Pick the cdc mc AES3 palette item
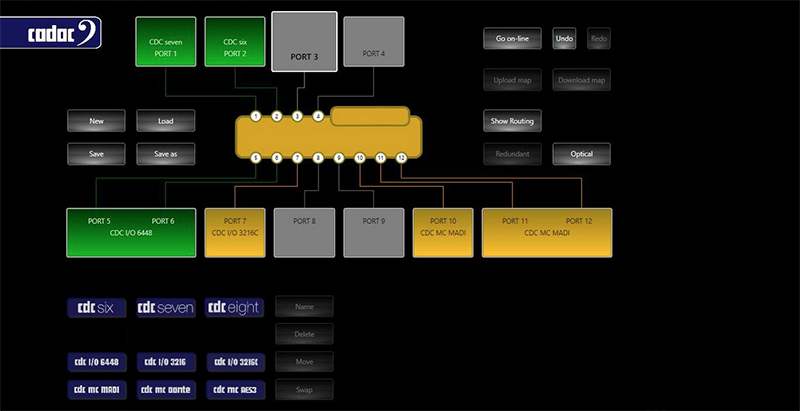The width and height of the screenshot is (800, 411). [236, 390]
